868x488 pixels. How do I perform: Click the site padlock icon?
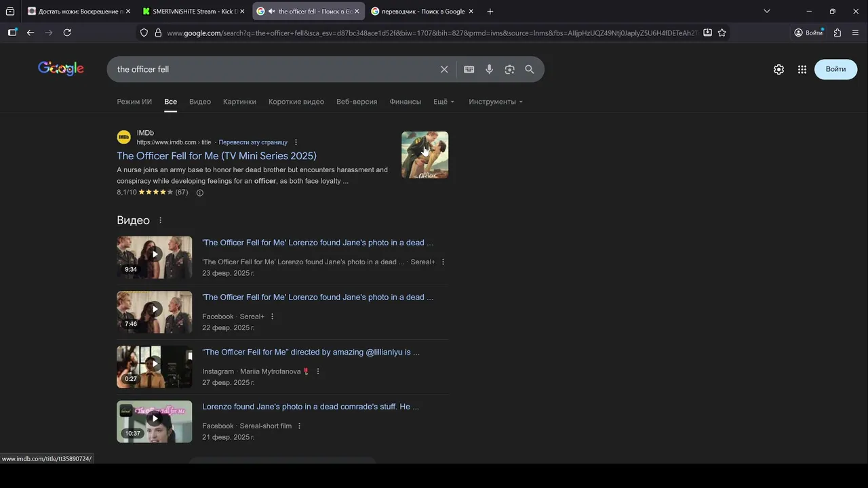158,33
